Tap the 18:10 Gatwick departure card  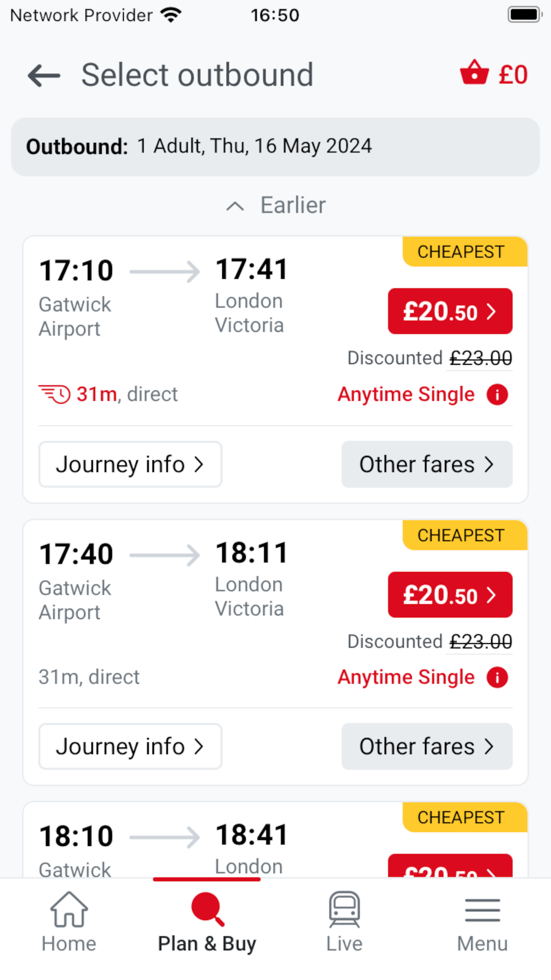click(x=177, y=843)
